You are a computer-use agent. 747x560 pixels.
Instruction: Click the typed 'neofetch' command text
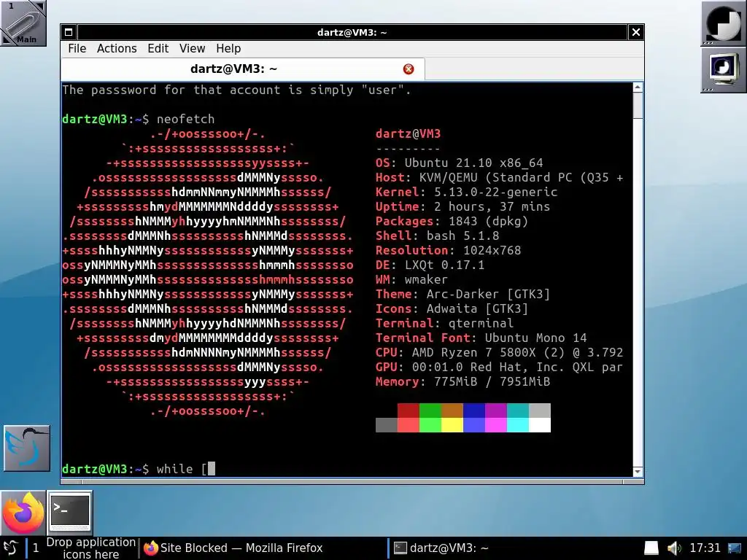[x=186, y=119]
